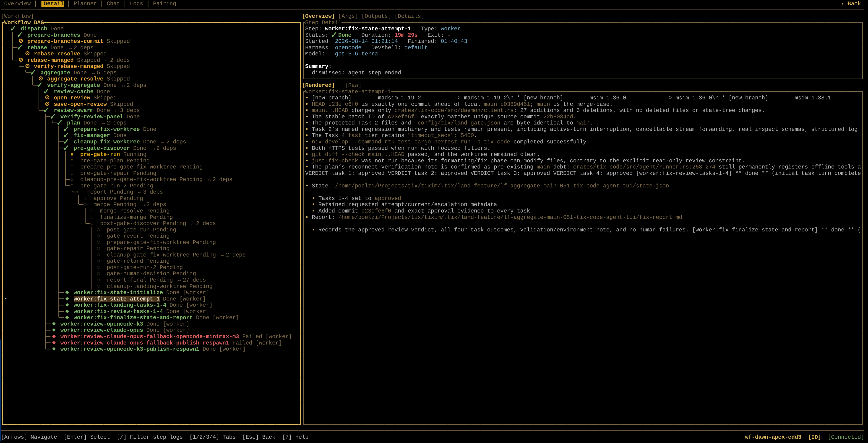Click the diamond icon of worker:fix-state-initialize
The image size is (868, 443).
click(67, 293)
